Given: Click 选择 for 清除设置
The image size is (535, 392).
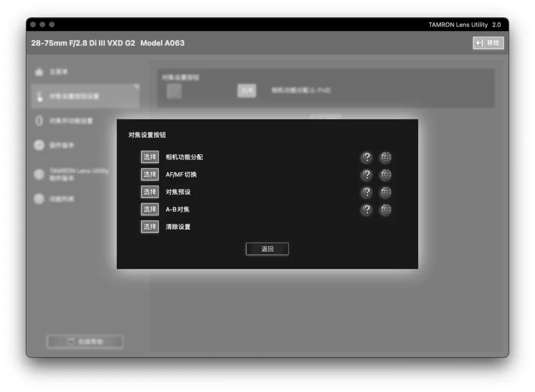Looking at the screenshot, I should (150, 226).
